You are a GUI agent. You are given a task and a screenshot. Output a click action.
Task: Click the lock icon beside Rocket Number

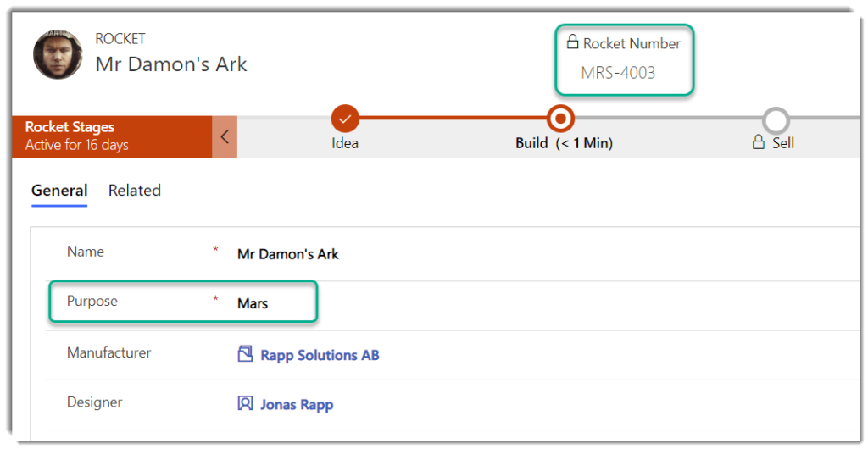tap(572, 42)
